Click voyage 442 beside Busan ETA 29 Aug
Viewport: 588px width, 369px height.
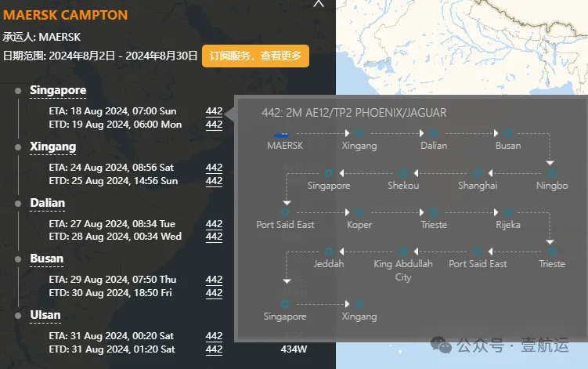click(x=214, y=280)
